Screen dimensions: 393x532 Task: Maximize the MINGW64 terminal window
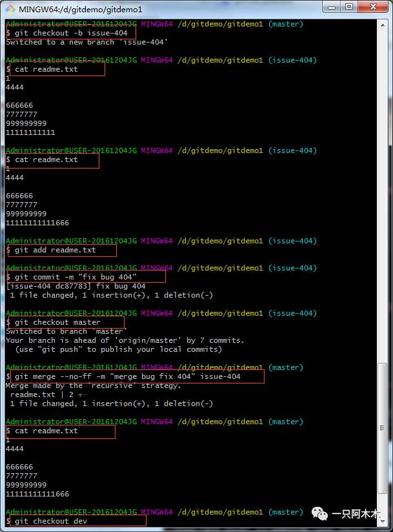(349, 7)
